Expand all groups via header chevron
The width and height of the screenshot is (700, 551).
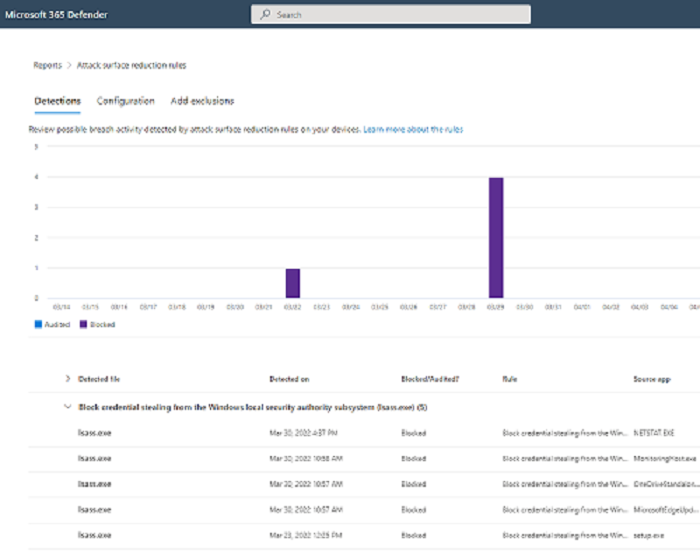tap(67, 379)
